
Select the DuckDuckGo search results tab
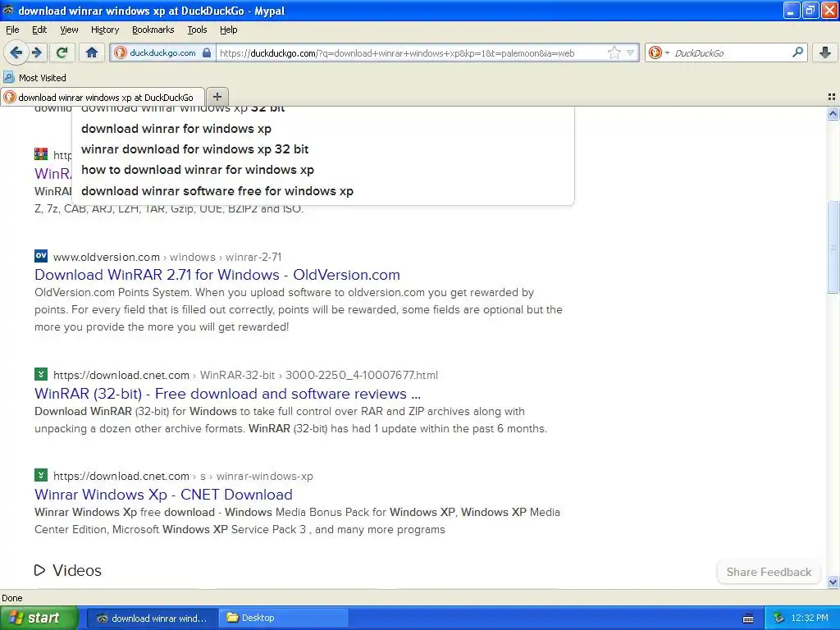[x=103, y=97]
